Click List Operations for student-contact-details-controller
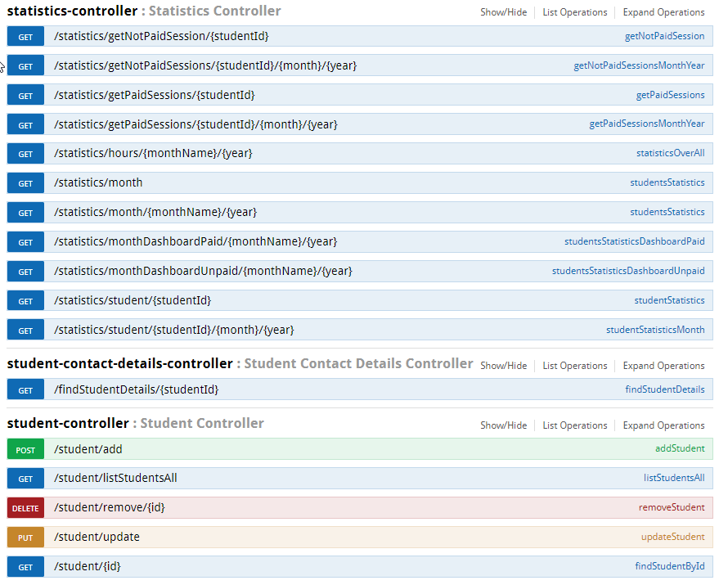The image size is (728, 585). tap(575, 366)
